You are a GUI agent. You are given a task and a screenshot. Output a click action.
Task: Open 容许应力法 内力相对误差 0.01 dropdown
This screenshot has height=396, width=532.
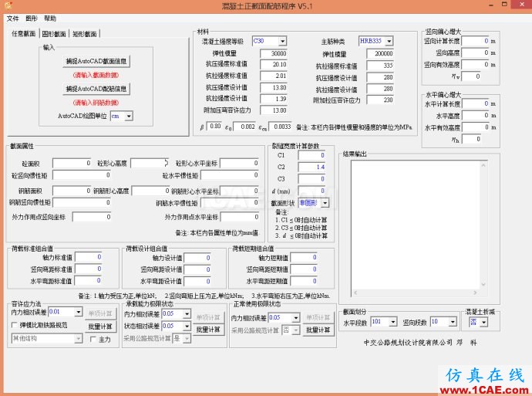[x=79, y=311]
